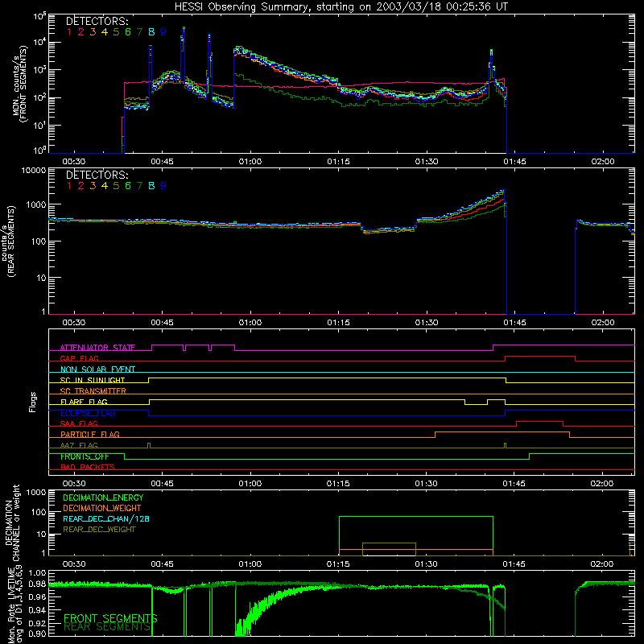
Task: Select red detector '1' in front segments legend
Action: click(x=69, y=32)
